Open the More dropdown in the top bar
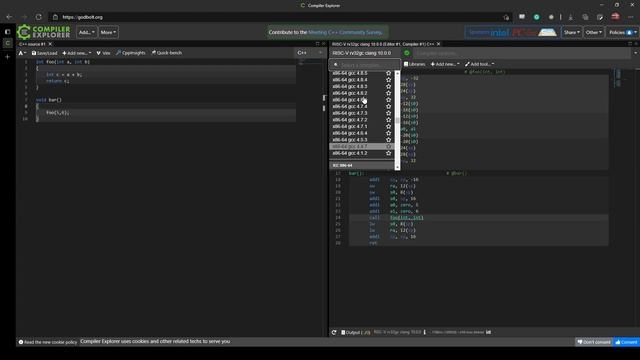The image size is (640, 360). coord(108,32)
